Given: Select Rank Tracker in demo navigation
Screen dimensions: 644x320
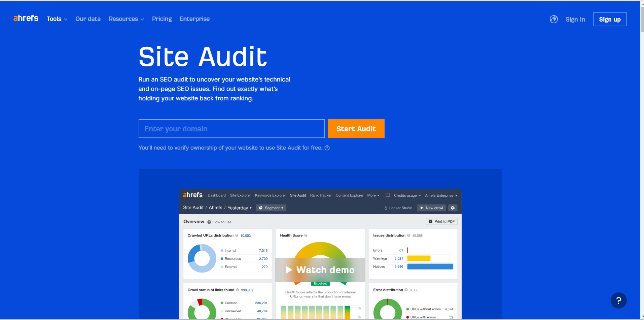Looking at the screenshot, I should click(321, 195).
